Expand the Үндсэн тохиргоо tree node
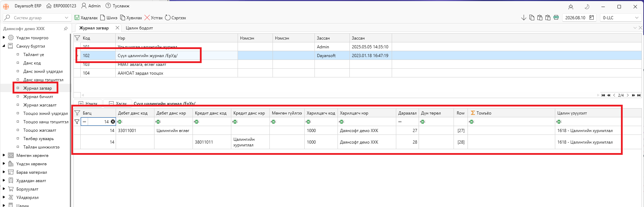 (4, 37)
